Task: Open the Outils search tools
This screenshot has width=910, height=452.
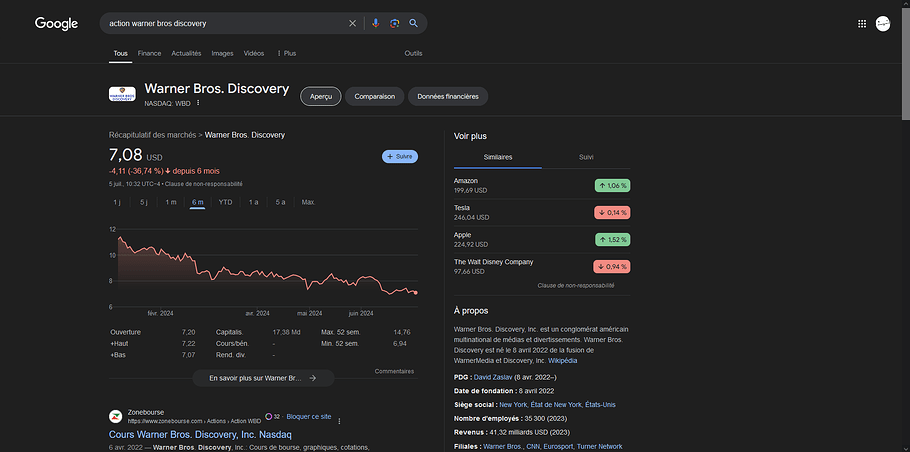Action: coord(413,53)
